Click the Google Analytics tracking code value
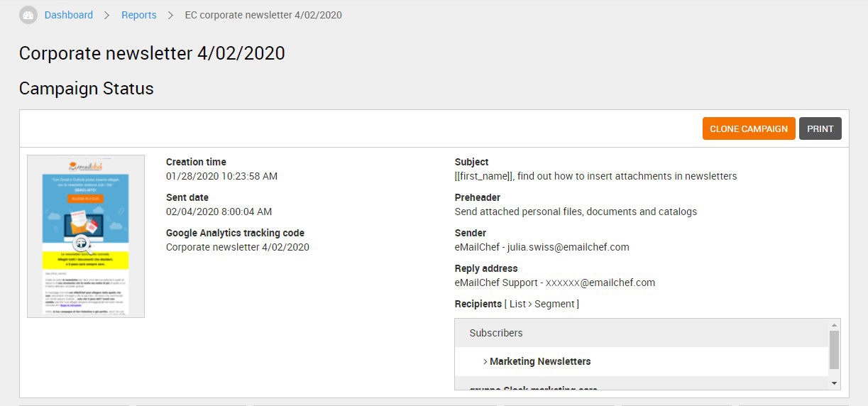The image size is (868, 406). (238, 247)
